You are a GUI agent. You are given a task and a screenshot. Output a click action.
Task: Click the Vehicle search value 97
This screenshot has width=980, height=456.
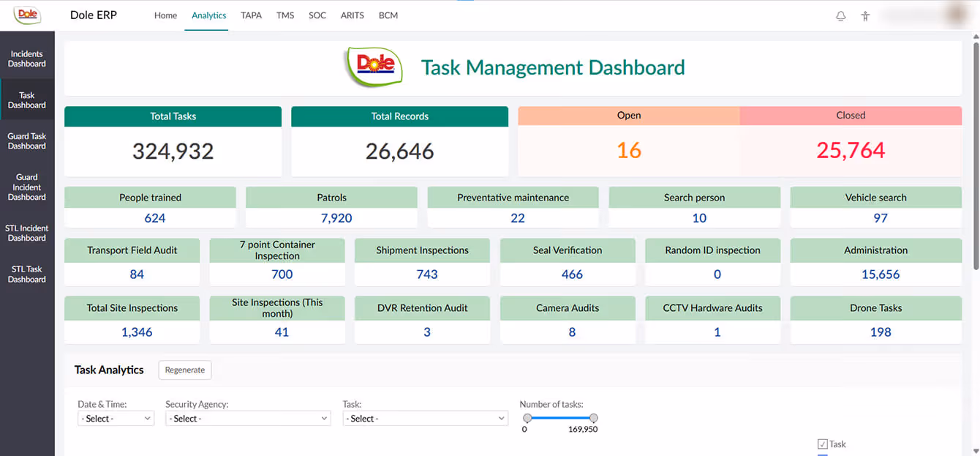pos(881,218)
